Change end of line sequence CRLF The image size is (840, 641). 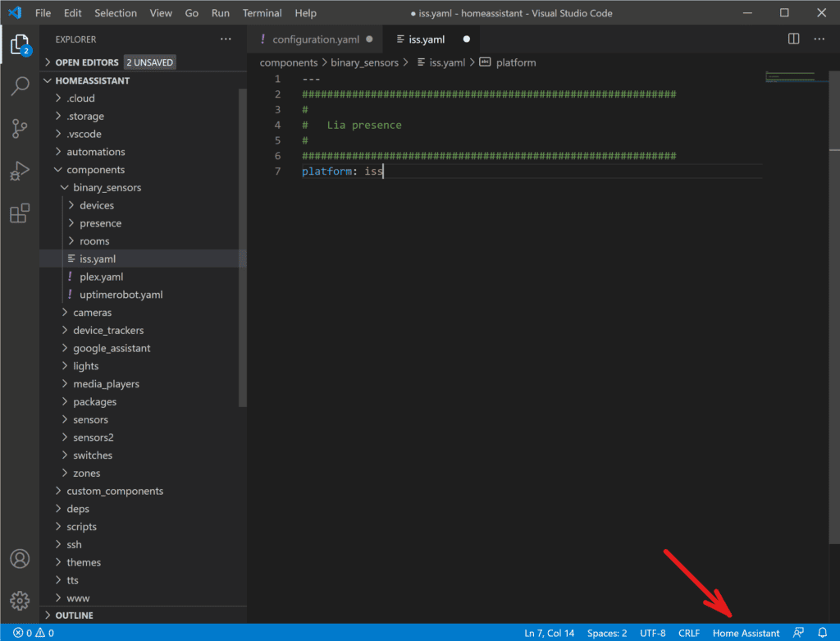tap(689, 633)
